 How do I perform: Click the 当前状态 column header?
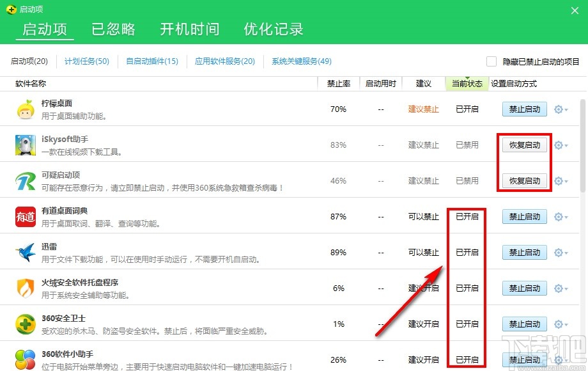coord(467,83)
